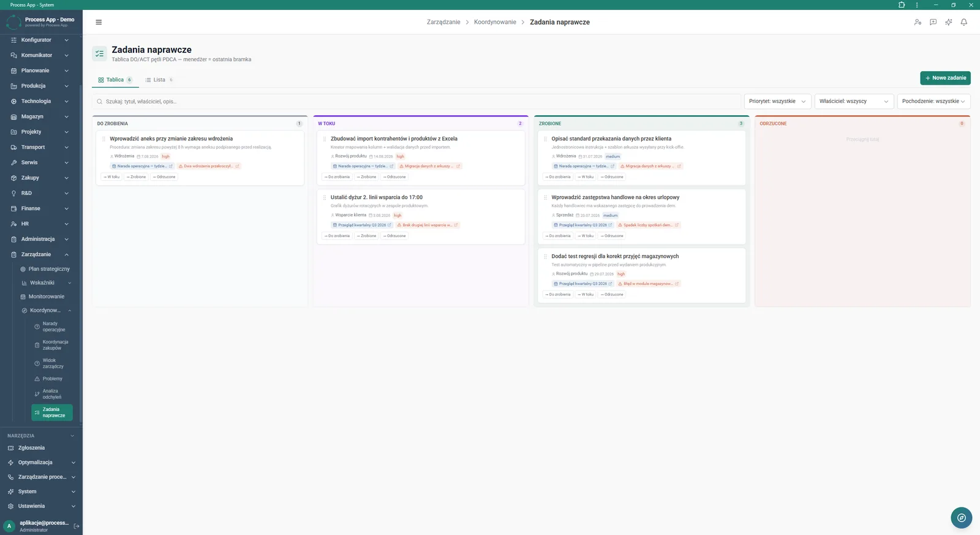
Task: Open Widok zarządczy in sidebar
Action: [52, 363]
